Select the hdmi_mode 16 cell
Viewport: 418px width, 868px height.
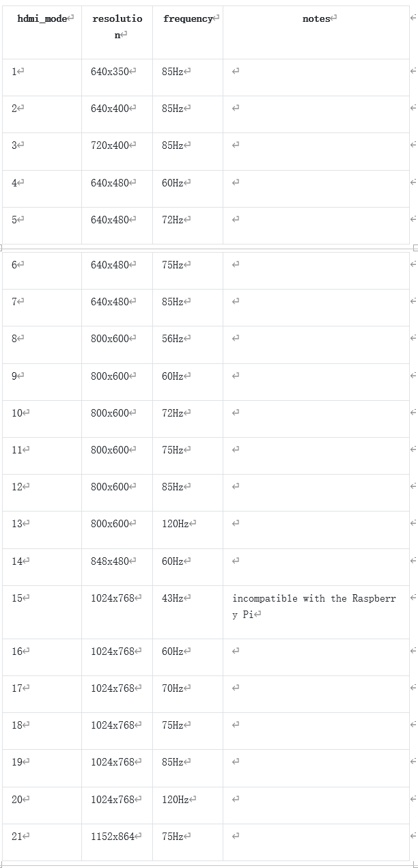[x=42, y=657]
